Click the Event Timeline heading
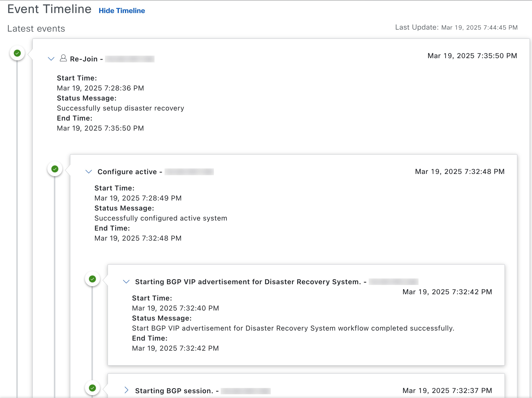This screenshot has width=532, height=398. pos(49,9)
